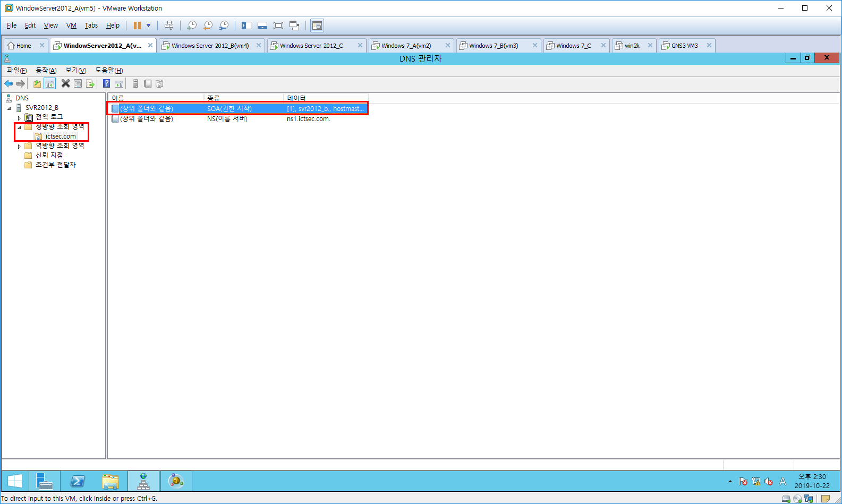Click the console view icon in VMware toolbar
This screenshot has height=504, width=842.
(x=317, y=25)
